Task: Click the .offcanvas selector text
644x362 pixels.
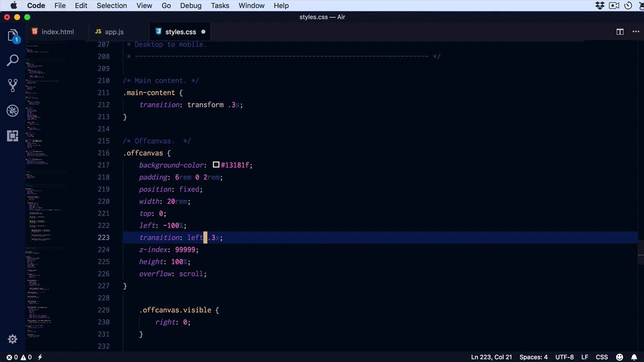Action: (x=143, y=153)
